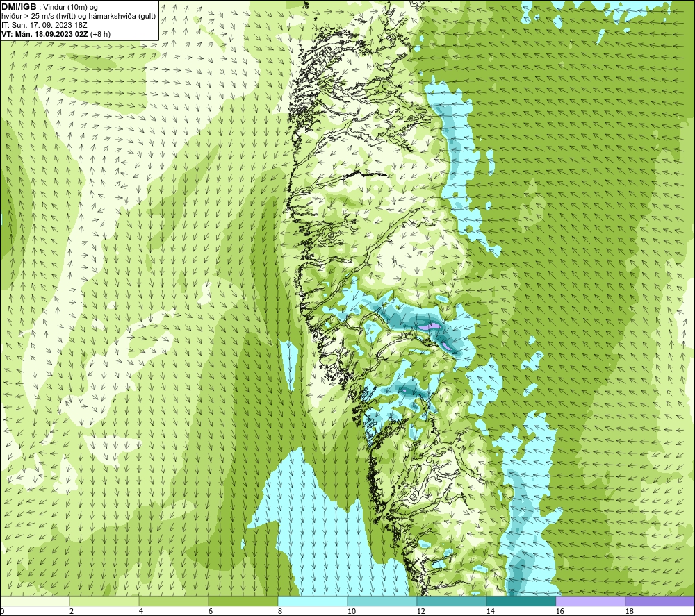
Task: Click the scale label '16'
Action: [559, 612]
